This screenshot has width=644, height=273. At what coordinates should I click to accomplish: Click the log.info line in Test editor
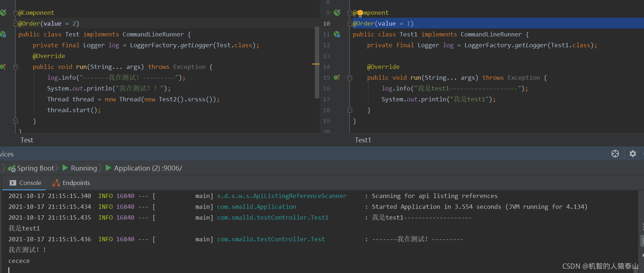click(x=116, y=78)
